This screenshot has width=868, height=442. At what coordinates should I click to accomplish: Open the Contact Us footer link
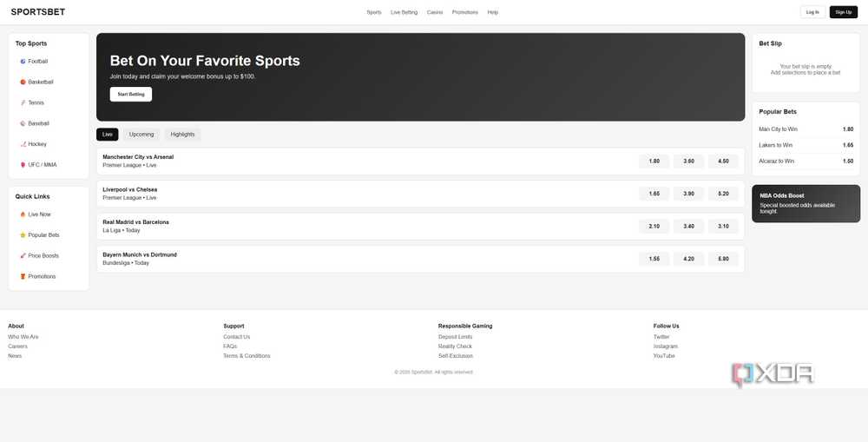(x=236, y=337)
